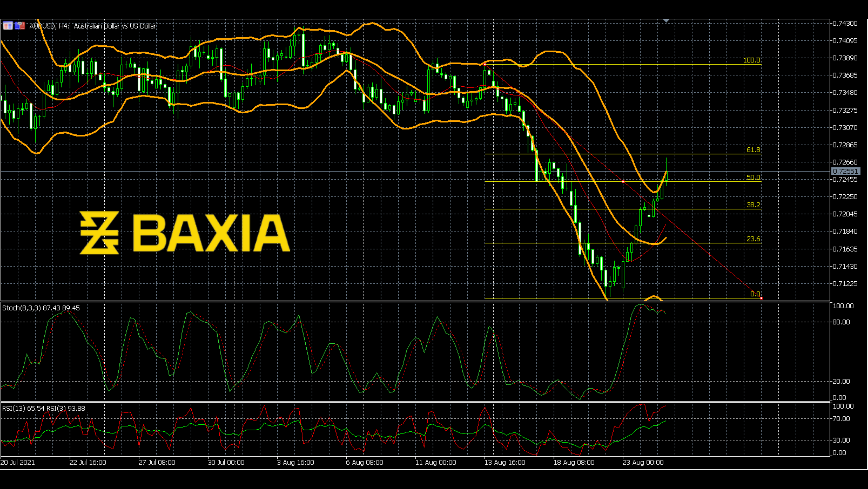The height and width of the screenshot is (489, 868).
Task: Click the 20 Jul 2021 date label
Action: (x=17, y=462)
